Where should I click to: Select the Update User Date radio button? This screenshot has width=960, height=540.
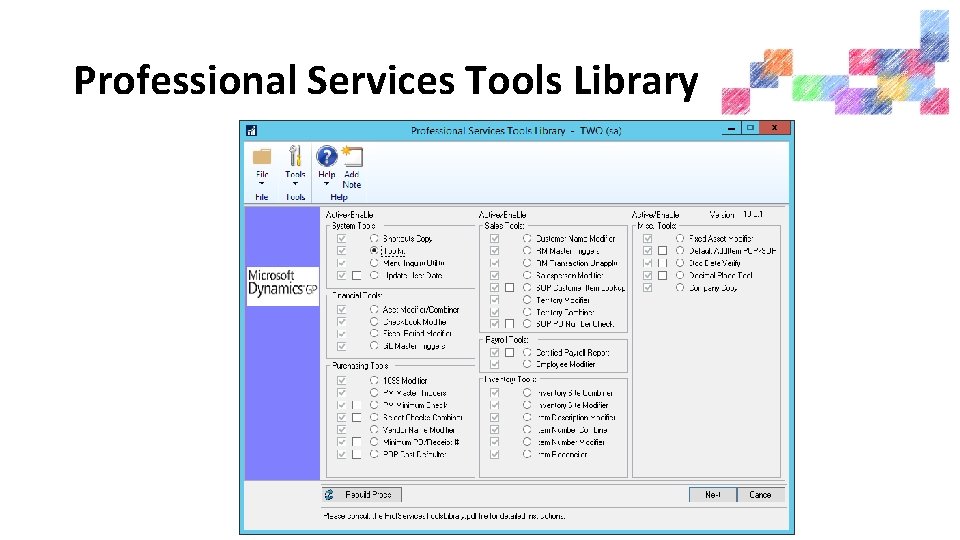pos(374,275)
